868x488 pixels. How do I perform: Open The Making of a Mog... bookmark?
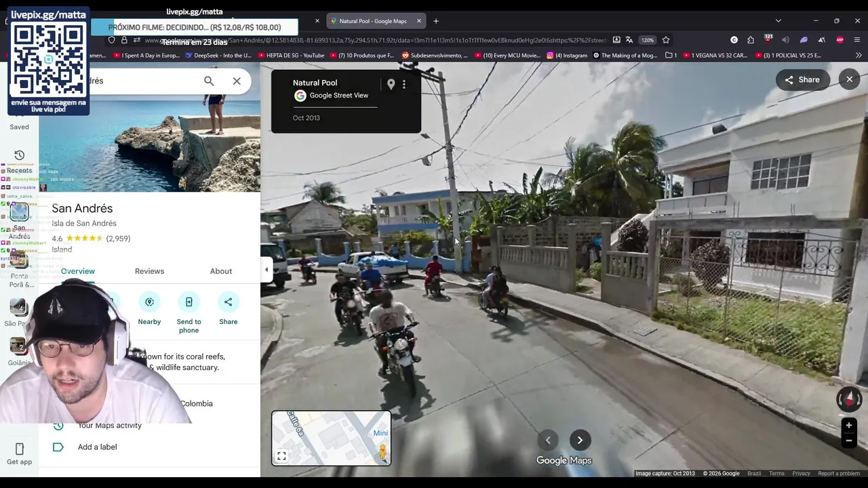[x=625, y=56]
